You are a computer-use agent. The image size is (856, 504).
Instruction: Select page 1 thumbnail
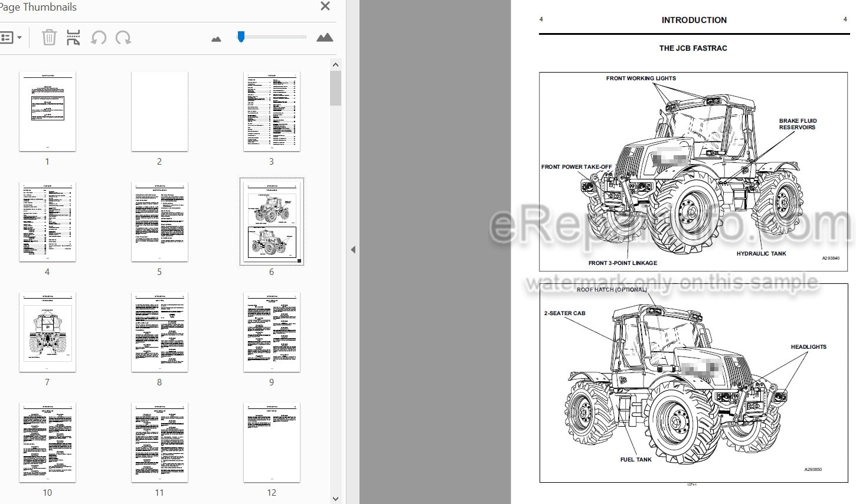click(x=47, y=112)
